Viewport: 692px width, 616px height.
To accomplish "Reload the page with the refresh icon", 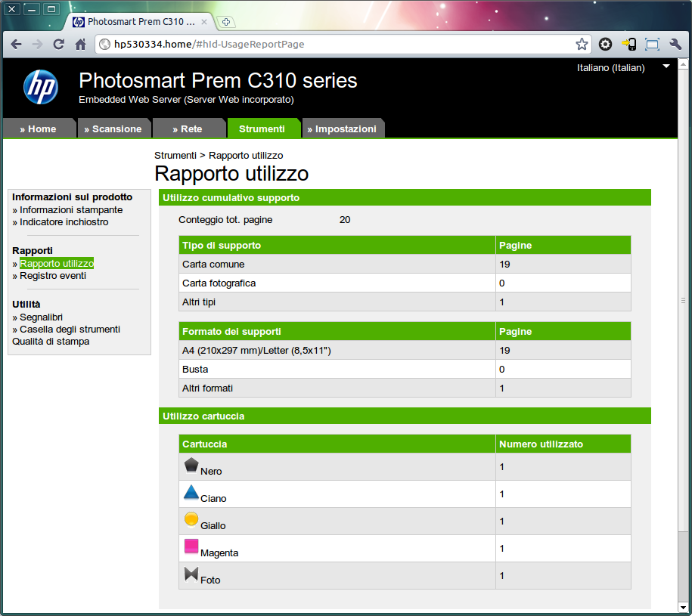I will click(x=59, y=44).
